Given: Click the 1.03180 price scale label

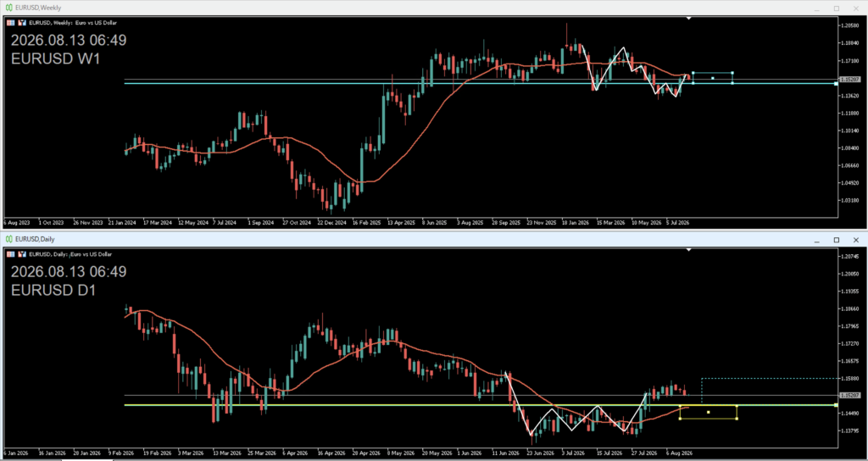Looking at the screenshot, I should click(x=849, y=201).
